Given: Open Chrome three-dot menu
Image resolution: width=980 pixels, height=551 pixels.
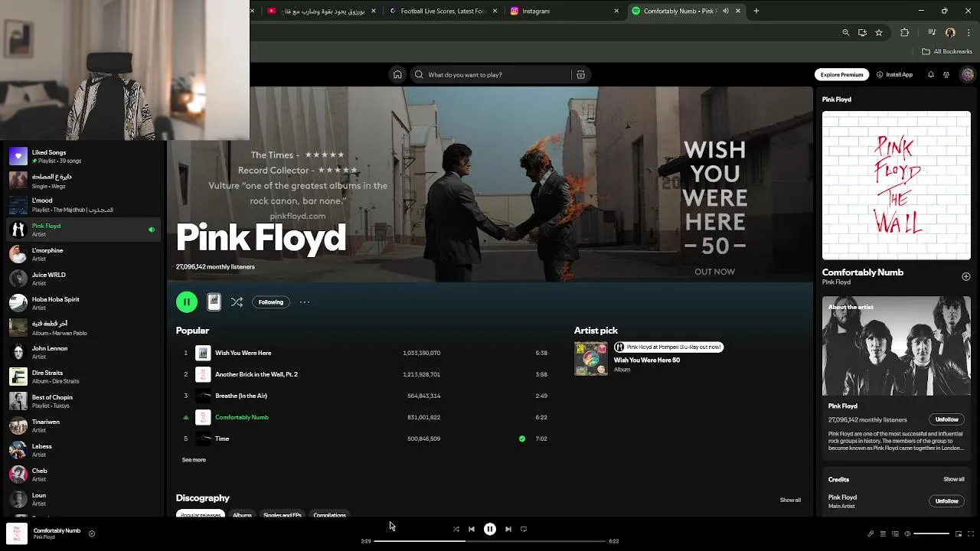Looking at the screenshot, I should (969, 32).
